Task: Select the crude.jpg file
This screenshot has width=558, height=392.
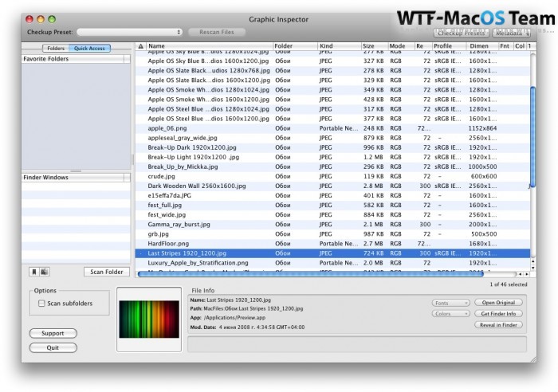Action: pyautogui.click(x=332, y=176)
